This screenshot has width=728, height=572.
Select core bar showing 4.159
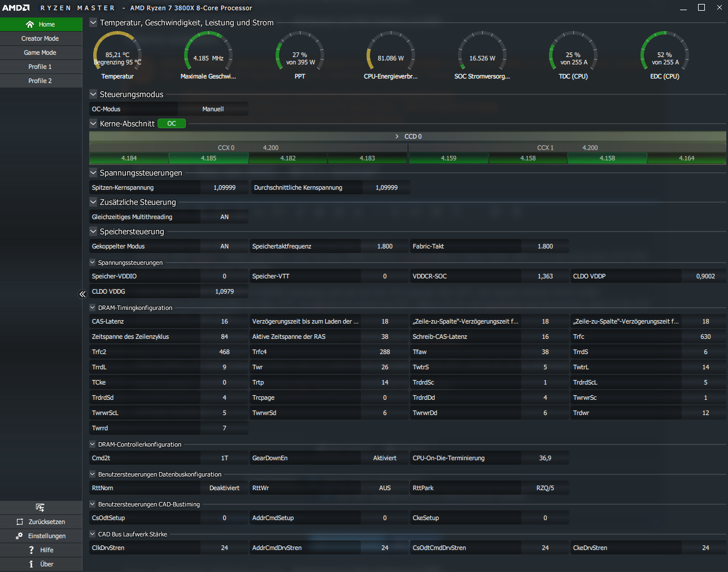tap(448, 159)
